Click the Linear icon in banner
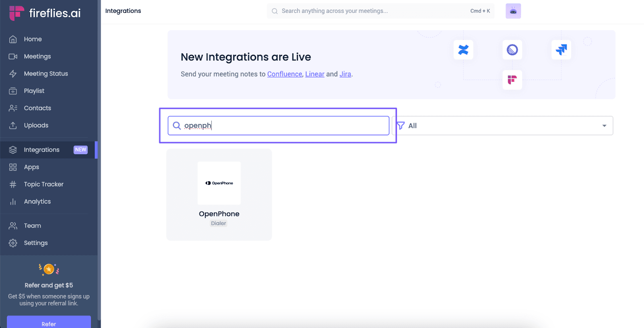The image size is (644, 328). (512, 50)
